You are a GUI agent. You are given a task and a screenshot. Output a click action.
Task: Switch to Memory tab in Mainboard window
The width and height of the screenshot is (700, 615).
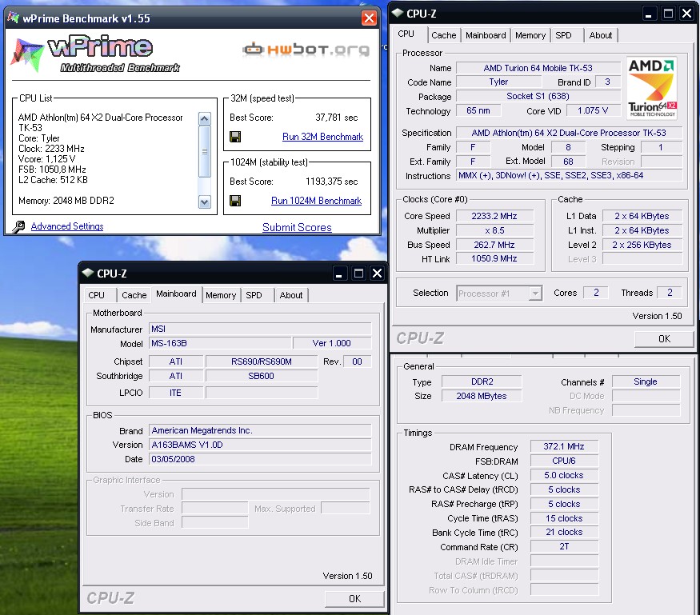tap(221, 295)
